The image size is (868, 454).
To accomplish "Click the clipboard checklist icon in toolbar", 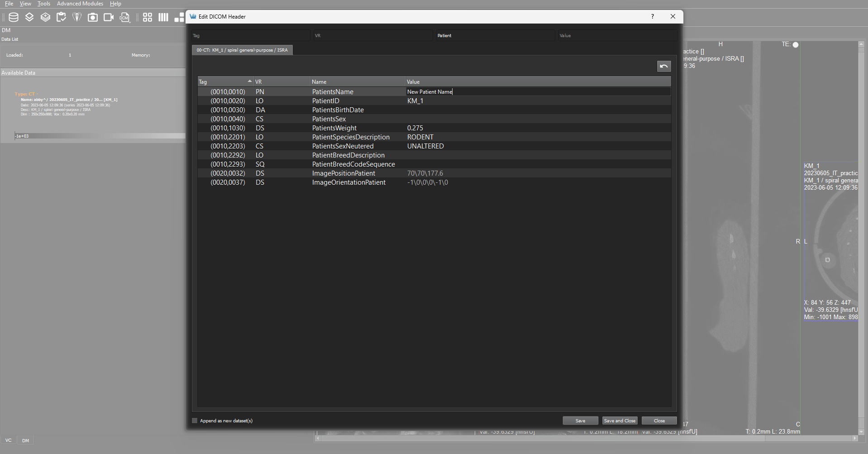I will point(61,17).
